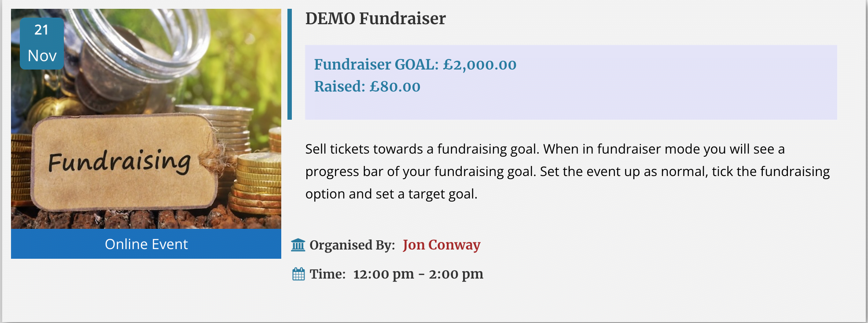Click the handwritten Fundraising tag in photo
Screen dimensions: 868x323
(x=120, y=161)
